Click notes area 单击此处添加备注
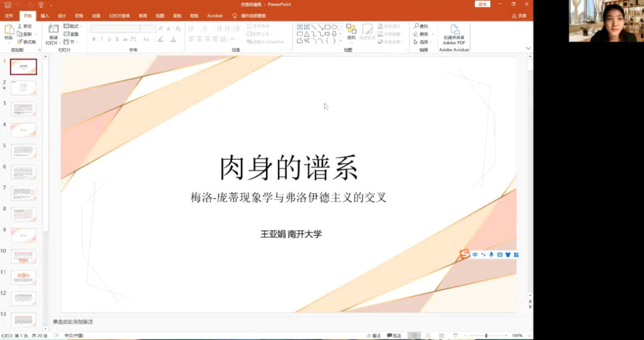This screenshot has height=340, width=644. pyautogui.click(x=73, y=322)
